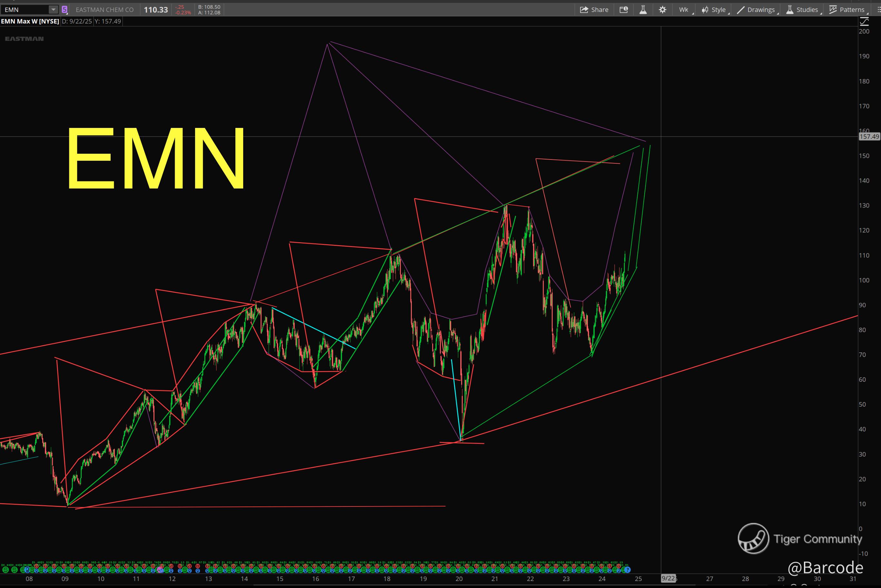The image size is (881, 588).
Task: Click the beaker Edit Studies icon
Action: coord(643,10)
